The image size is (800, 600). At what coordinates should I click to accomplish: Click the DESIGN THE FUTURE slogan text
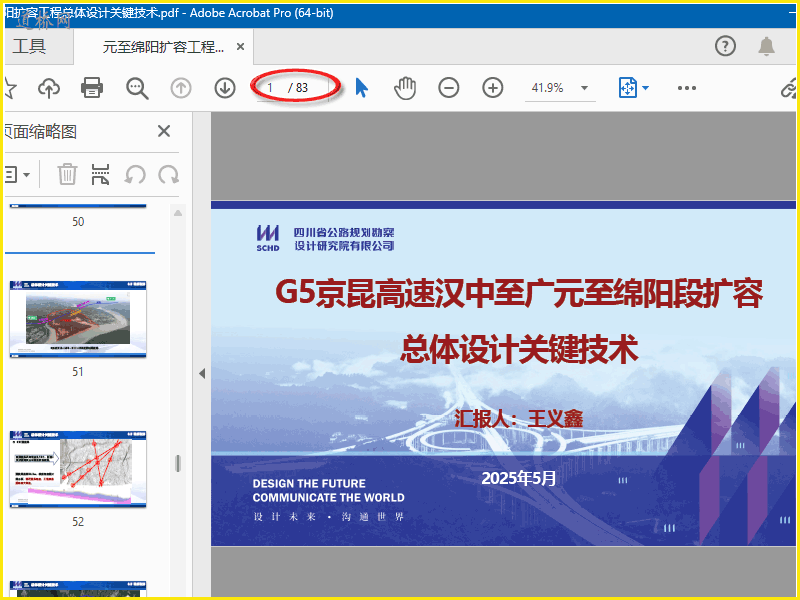(309, 483)
